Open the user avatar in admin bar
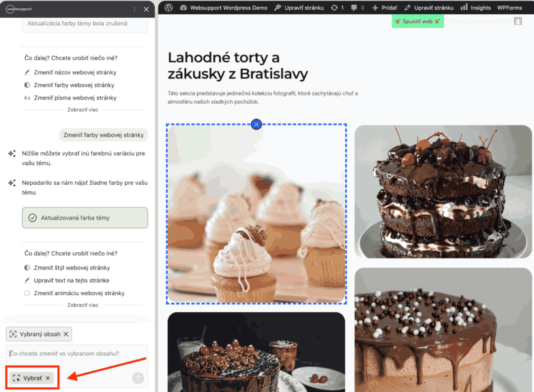The width and height of the screenshot is (534, 392). [518, 21]
